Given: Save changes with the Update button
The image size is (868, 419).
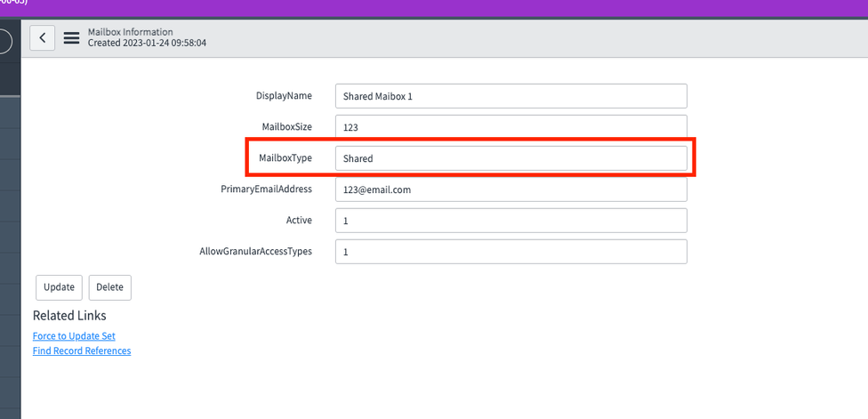Looking at the screenshot, I should click(60, 288).
